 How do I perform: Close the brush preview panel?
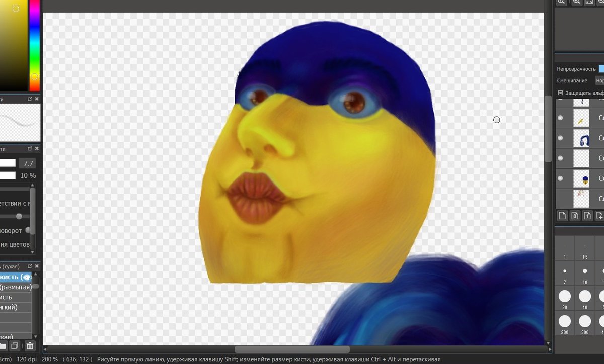pos(37,99)
